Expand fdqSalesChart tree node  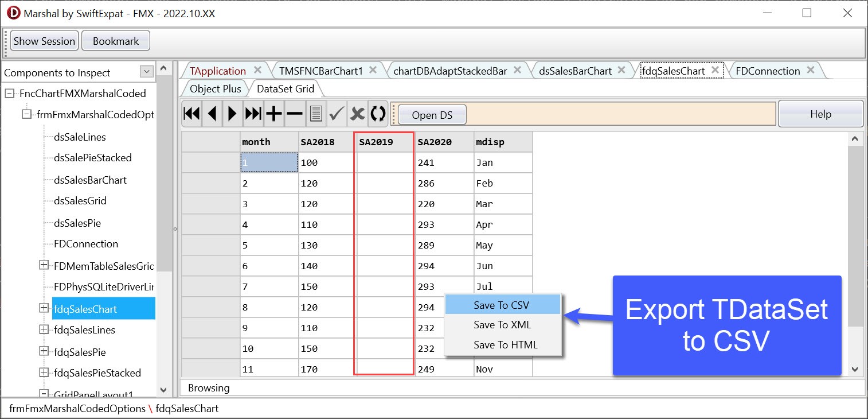pos(44,308)
